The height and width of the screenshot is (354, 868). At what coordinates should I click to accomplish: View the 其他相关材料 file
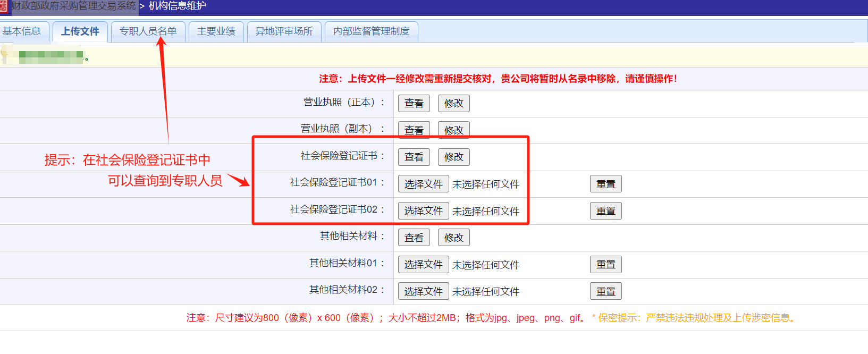[414, 238]
